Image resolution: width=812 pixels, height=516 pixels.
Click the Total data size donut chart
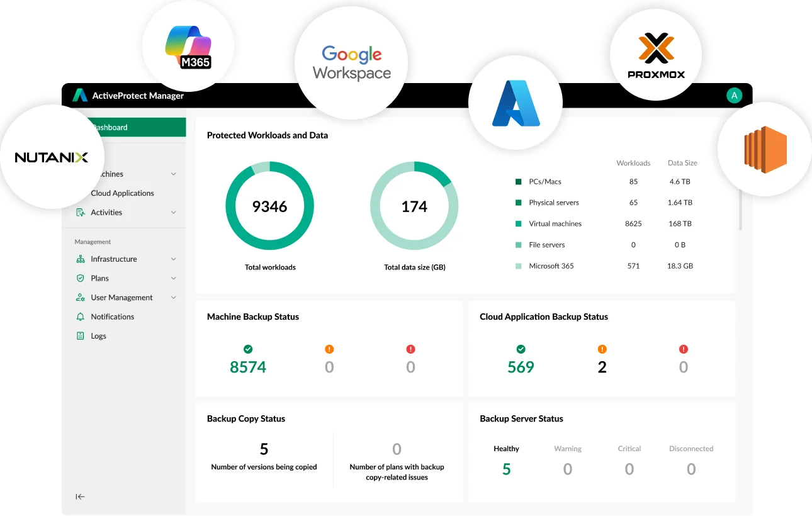click(414, 206)
